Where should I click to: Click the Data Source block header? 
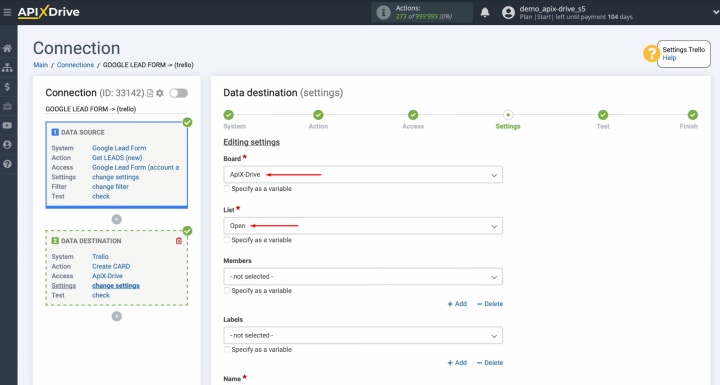pyautogui.click(x=83, y=132)
